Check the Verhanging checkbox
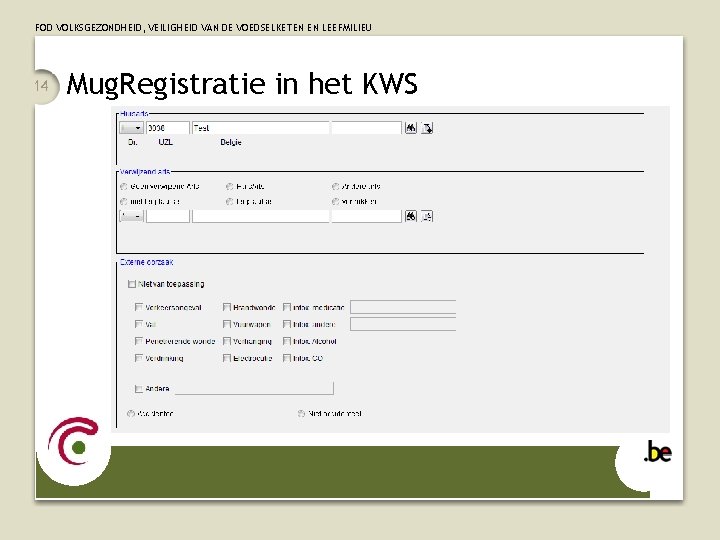Image resolution: width=720 pixels, height=540 pixels. [x=226, y=341]
